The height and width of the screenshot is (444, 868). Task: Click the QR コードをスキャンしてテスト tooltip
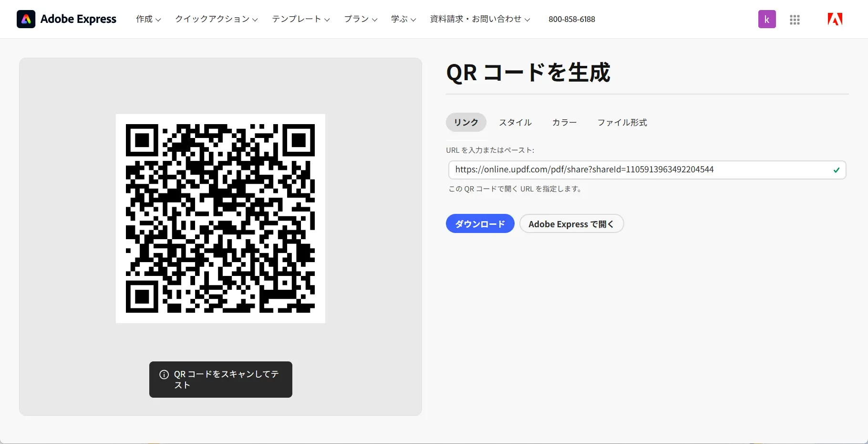(x=221, y=380)
